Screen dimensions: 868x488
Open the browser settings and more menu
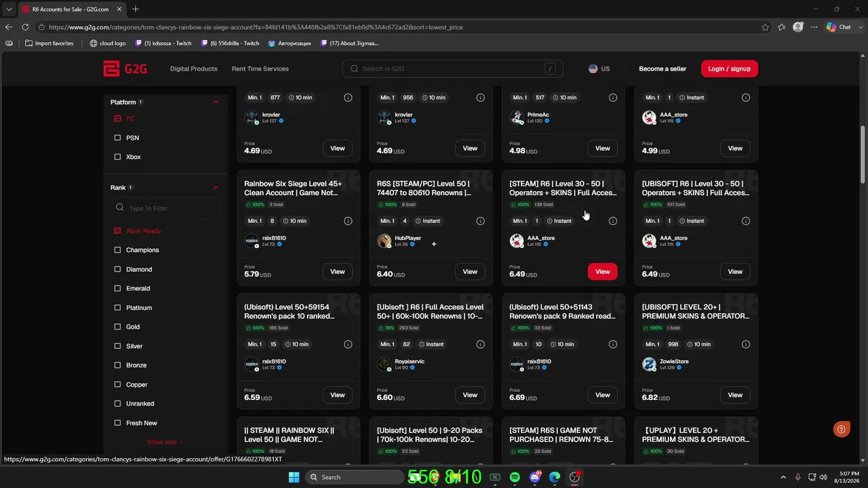[x=814, y=27]
